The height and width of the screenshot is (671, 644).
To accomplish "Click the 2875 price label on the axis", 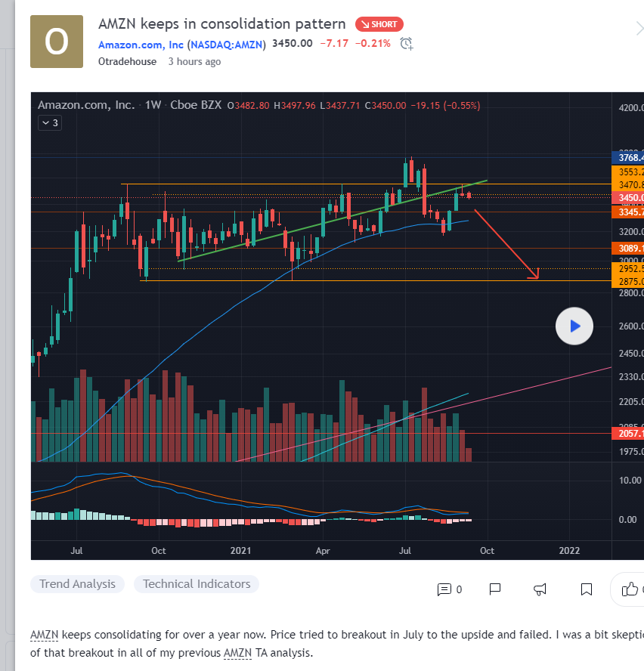I will tap(627, 282).
